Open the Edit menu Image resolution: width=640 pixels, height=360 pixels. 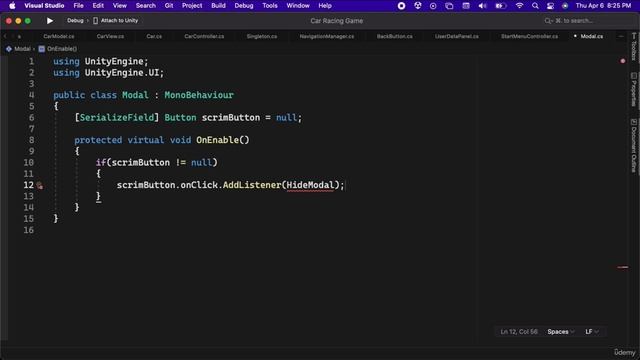[98, 6]
